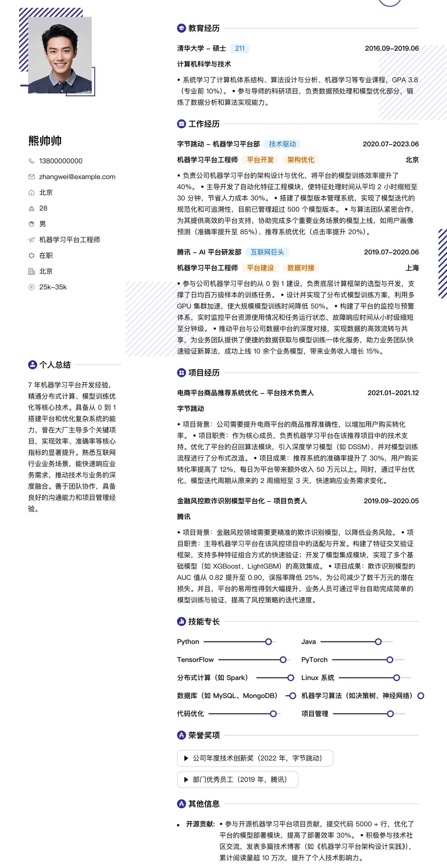The image size is (447, 868).
Task: Click the date 2021.01–2021.12
Action: pyautogui.click(x=393, y=393)
